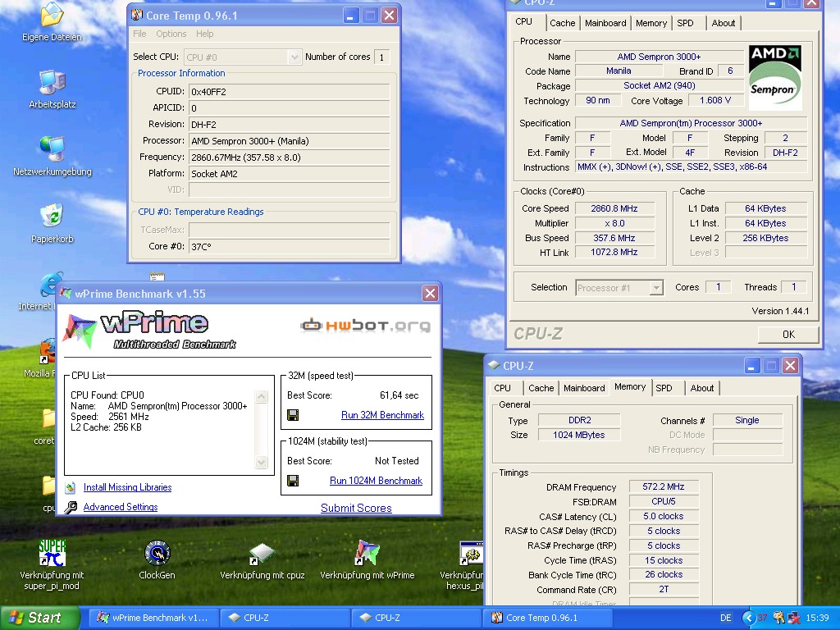
Task: Open the Mozilla Firefox desktop shortcut
Action: click(48, 351)
